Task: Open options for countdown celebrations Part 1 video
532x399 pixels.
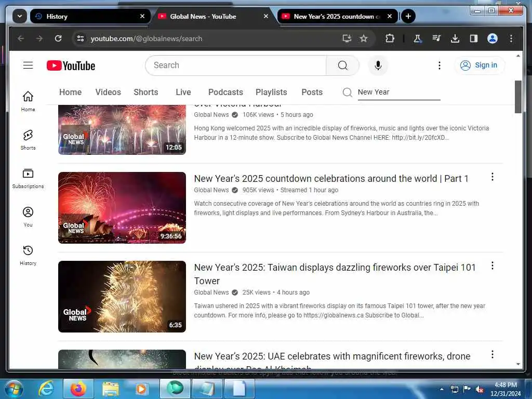Action: click(493, 177)
